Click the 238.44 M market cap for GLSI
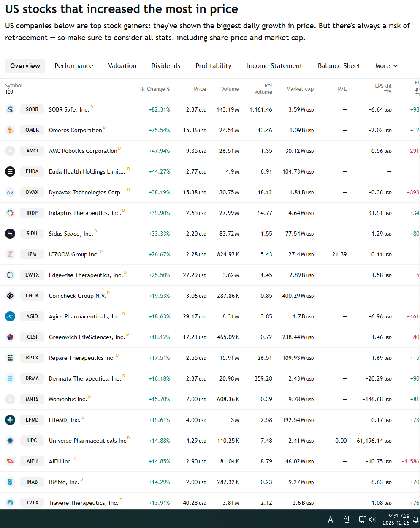Viewport: 420px width, 528px height. [298, 337]
